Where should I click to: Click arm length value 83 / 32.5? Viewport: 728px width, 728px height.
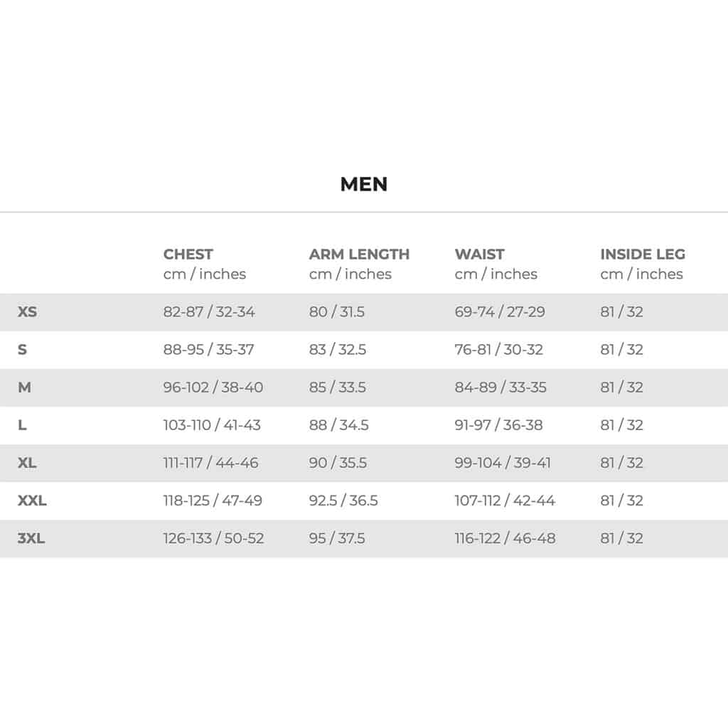[337, 349]
